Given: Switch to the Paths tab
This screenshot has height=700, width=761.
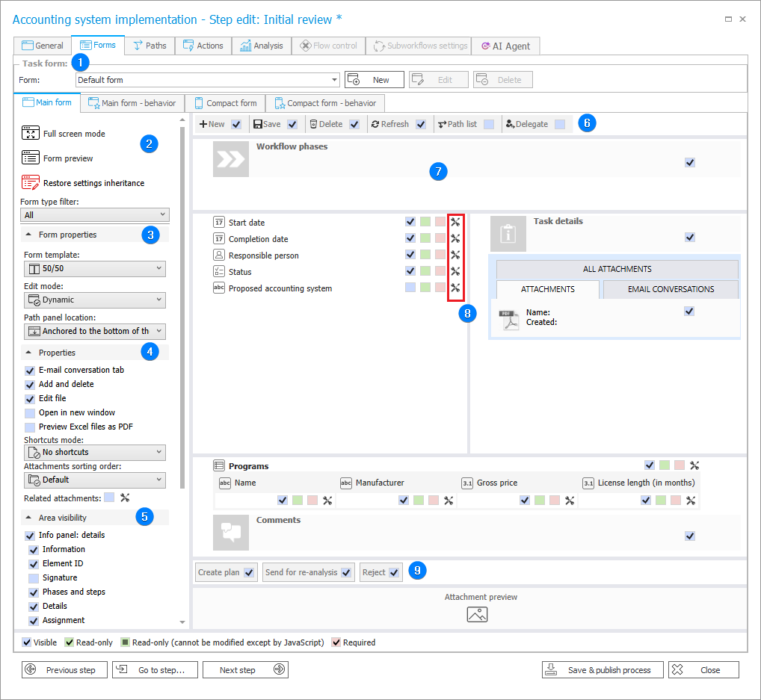Looking at the screenshot, I should pyautogui.click(x=150, y=46).
